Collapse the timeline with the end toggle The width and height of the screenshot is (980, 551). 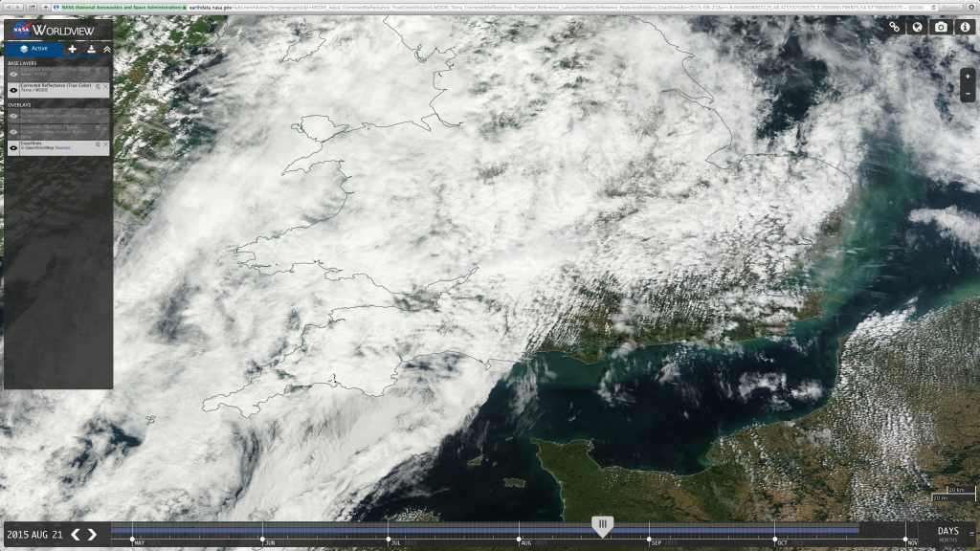972,534
